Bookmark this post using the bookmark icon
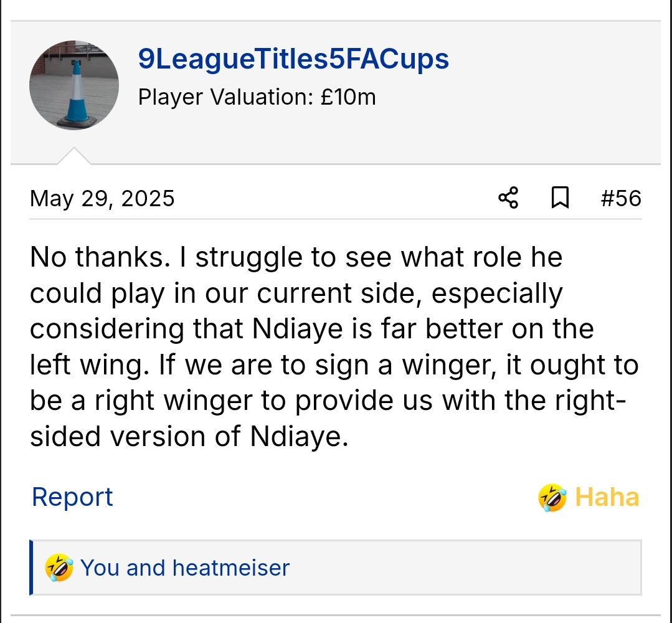 click(x=560, y=198)
